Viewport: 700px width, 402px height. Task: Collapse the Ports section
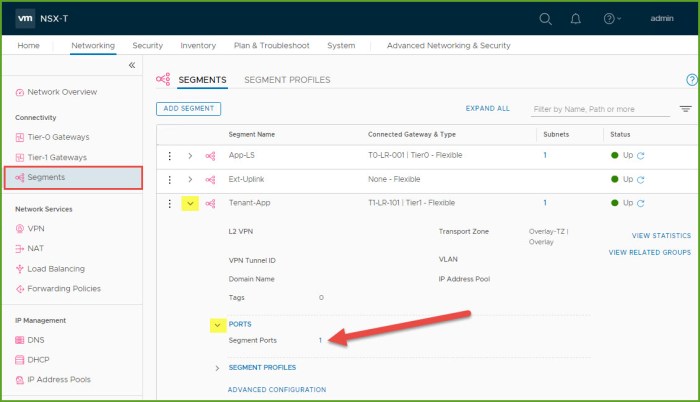tap(216, 324)
